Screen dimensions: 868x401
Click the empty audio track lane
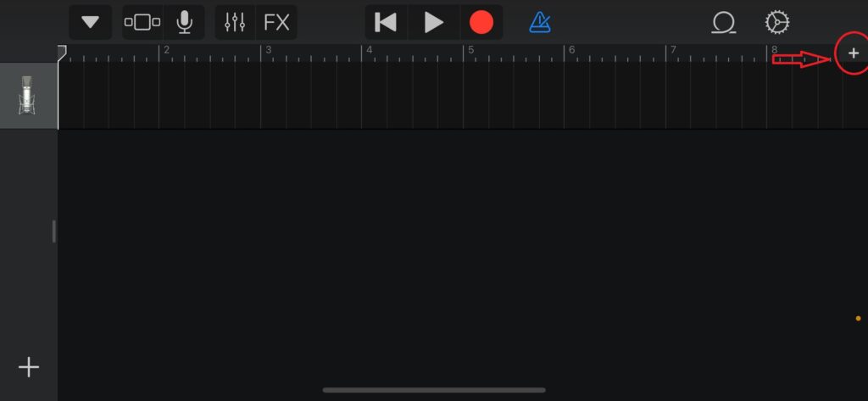click(x=463, y=96)
